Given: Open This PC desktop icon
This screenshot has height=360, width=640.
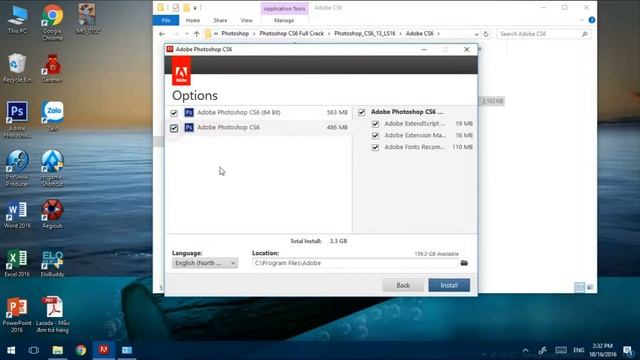Looking at the screenshot, I should [x=17, y=20].
